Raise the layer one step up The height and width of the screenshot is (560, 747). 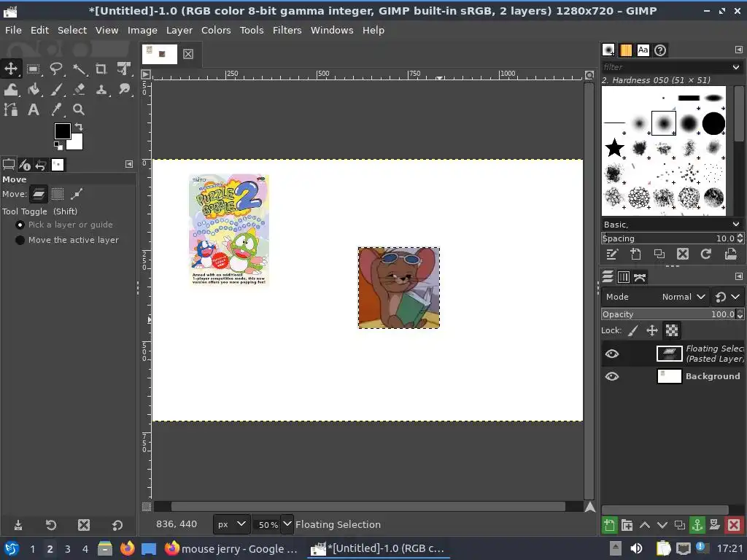(645, 525)
